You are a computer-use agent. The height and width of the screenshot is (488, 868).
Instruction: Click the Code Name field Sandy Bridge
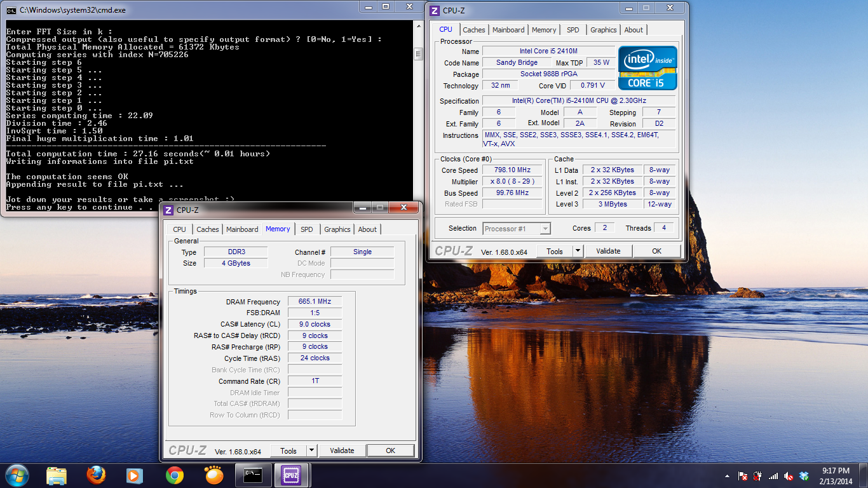point(517,62)
